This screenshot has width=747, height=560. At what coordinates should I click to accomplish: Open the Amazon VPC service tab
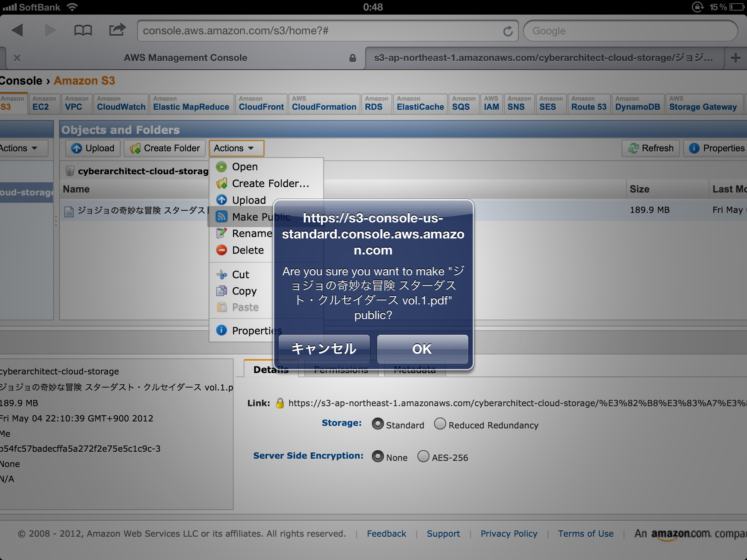[77, 104]
